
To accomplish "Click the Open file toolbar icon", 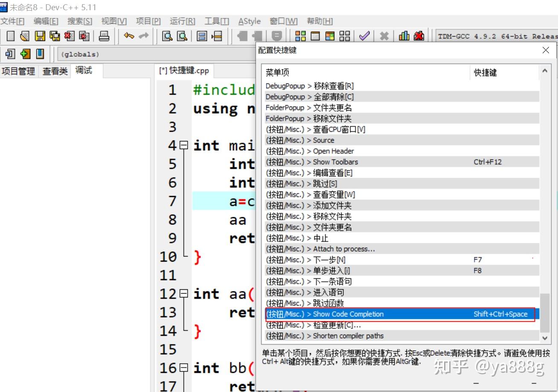I will point(25,36).
